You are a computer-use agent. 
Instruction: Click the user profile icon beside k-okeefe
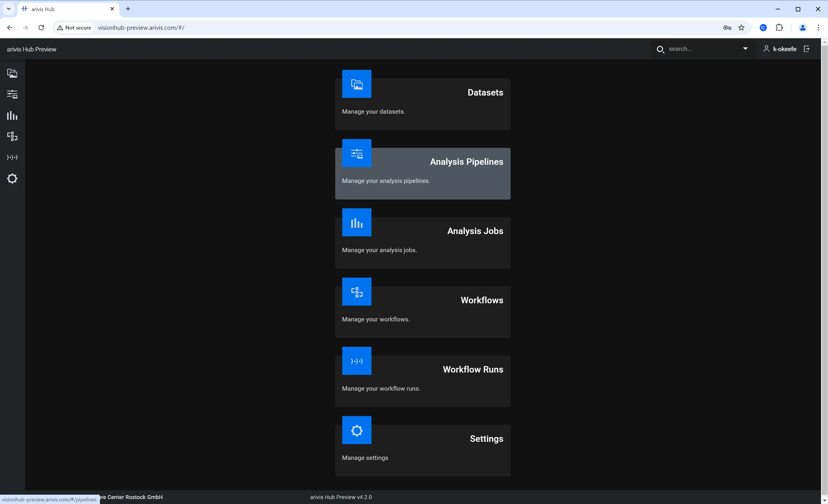coord(766,49)
